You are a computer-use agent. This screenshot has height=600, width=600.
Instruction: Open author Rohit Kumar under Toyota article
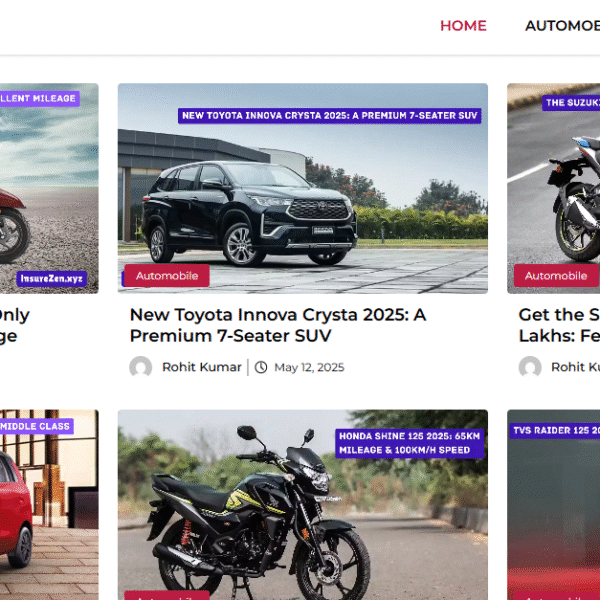[x=202, y=367]
